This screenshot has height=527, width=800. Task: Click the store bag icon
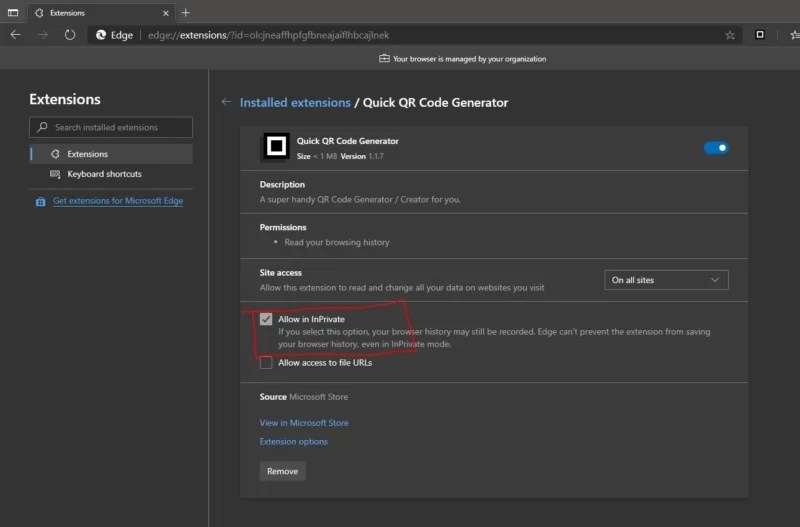tap(40, 202)
